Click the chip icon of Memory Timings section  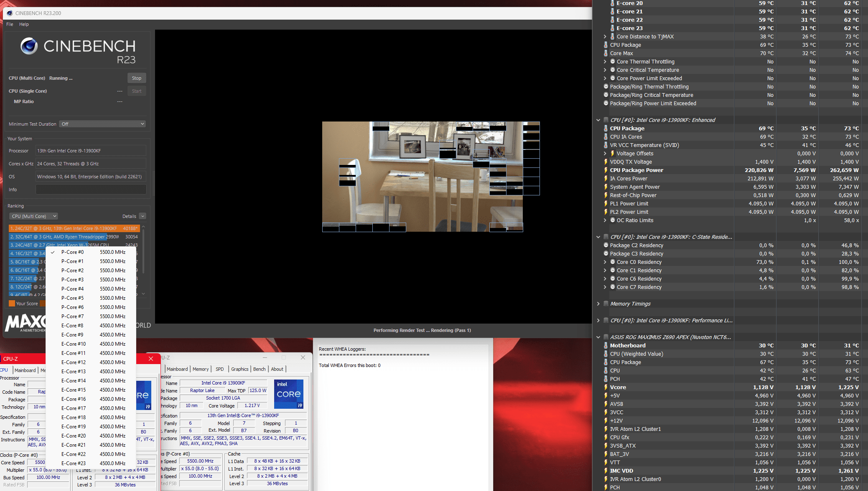(606, 304)
